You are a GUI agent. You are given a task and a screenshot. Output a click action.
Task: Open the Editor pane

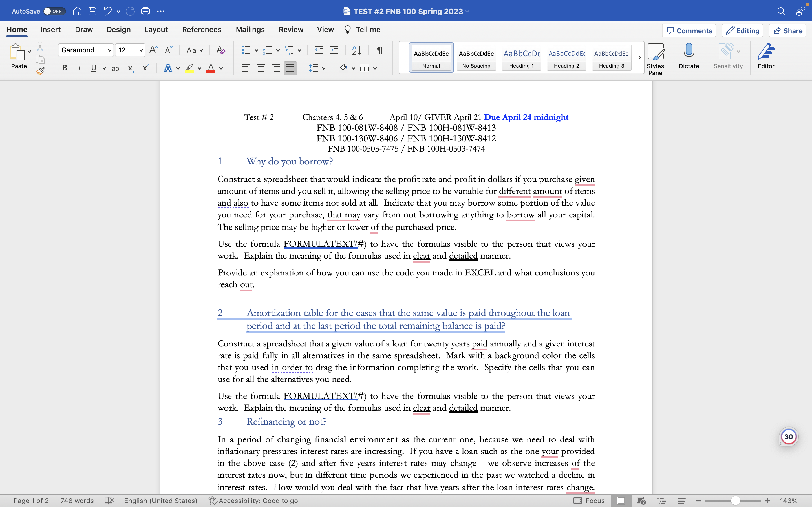(766, 55)
